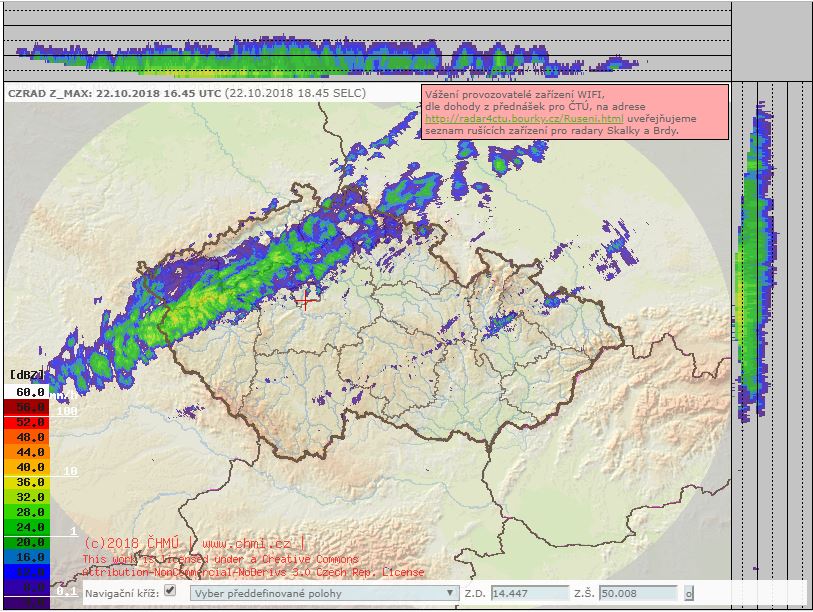Image resolution: width=813 pixels, height=612 pixels.
Task: Click the top vertical cross-section panel
Action: click(x=367, y=40)
